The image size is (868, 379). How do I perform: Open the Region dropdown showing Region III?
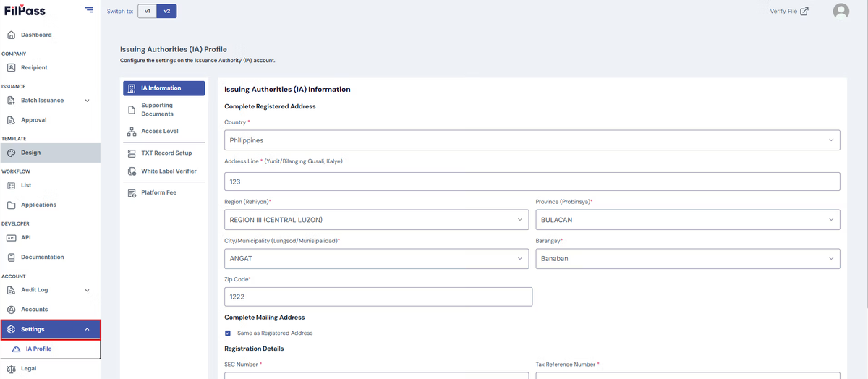[x=378, y=219]
